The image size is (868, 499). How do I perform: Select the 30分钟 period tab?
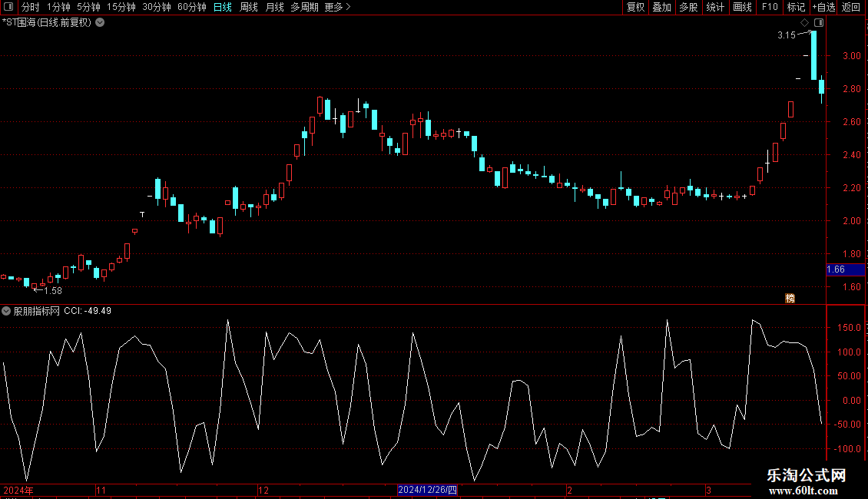(x=156, y=7)
